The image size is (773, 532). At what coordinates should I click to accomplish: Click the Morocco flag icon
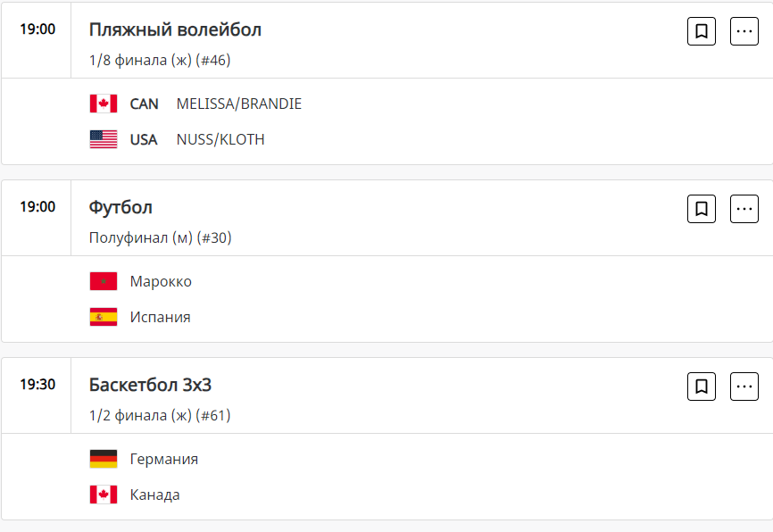(104, 281)
